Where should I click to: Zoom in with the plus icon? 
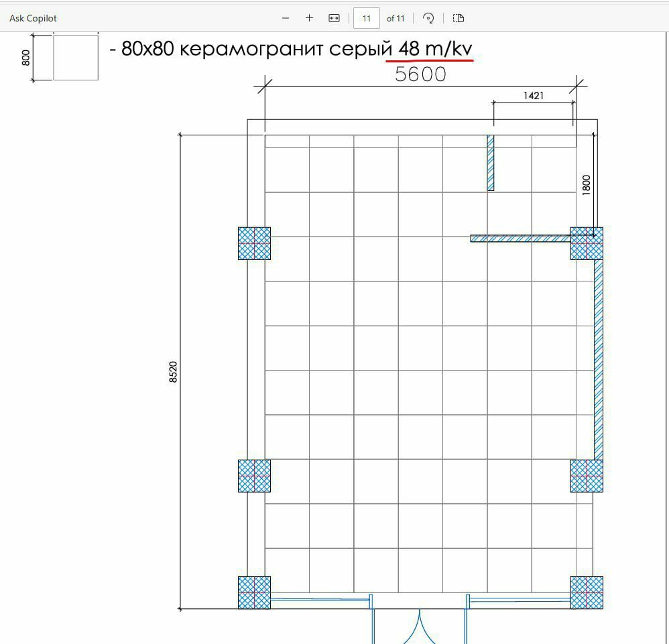[x=309, y=18]
